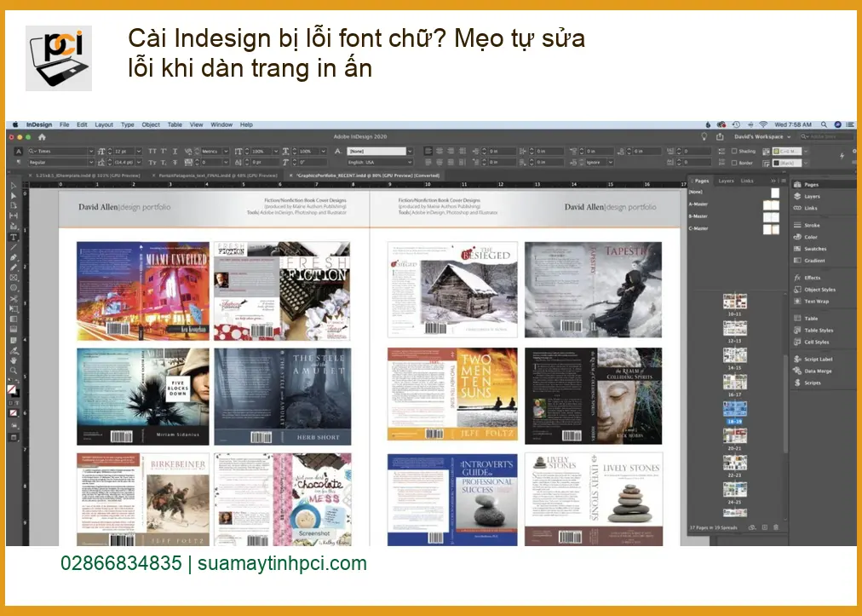Open Spotlight search in macOS menu bar
The height and width of the screenshot is (616, 862).
tap(824, 125)
